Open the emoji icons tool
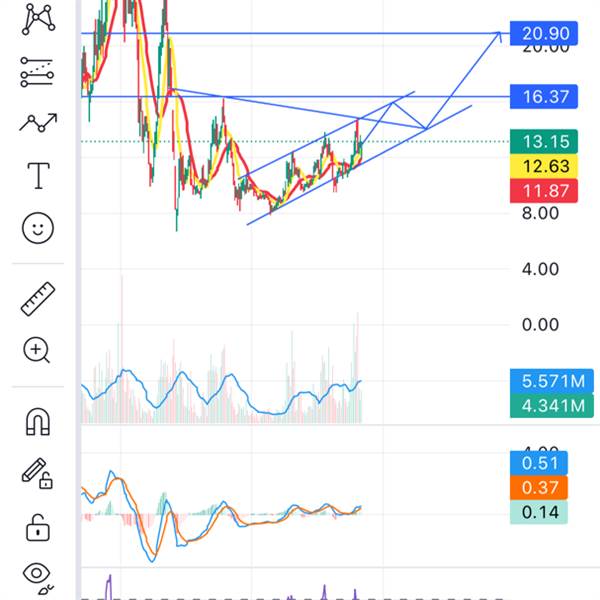Viewport: 600px width, 600px height. coord(38,228)
